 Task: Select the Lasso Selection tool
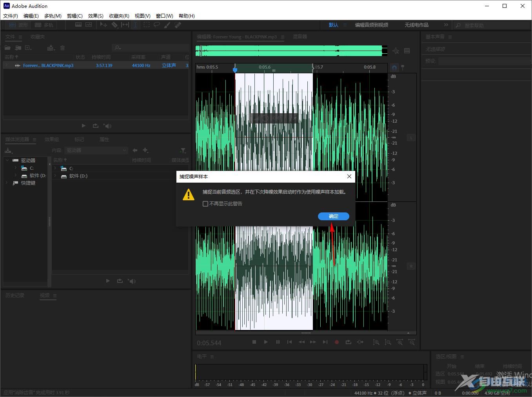(157, 25)
